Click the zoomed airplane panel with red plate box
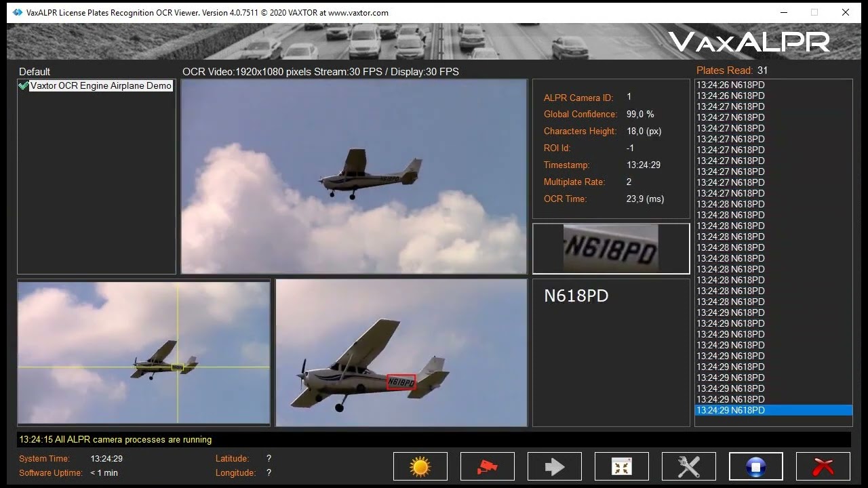The image size is (868, 488). click(x=401, y=353)
